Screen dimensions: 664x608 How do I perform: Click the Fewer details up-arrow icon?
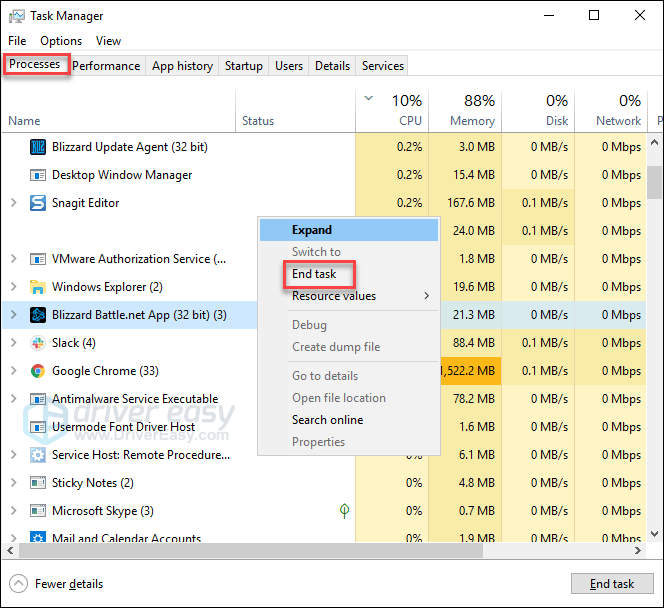point(18,584)
